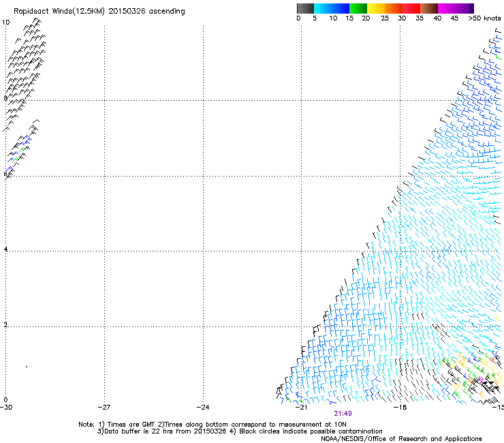Click the "-24" longitude axis label

(203, 407)
